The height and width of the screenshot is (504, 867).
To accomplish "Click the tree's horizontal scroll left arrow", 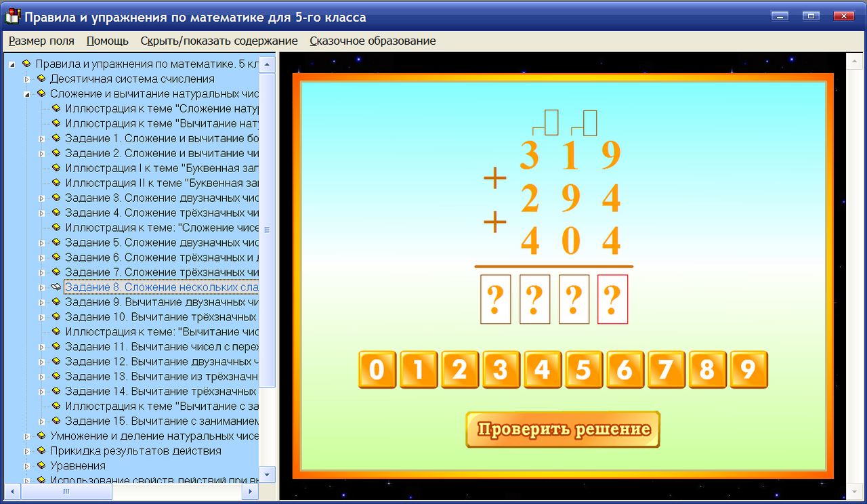I will point(12,492).
